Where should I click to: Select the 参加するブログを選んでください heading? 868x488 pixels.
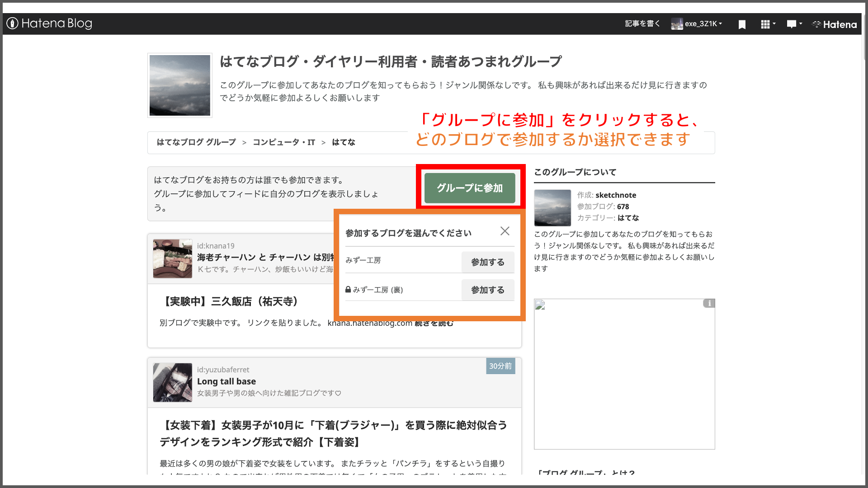click(408, 233)
